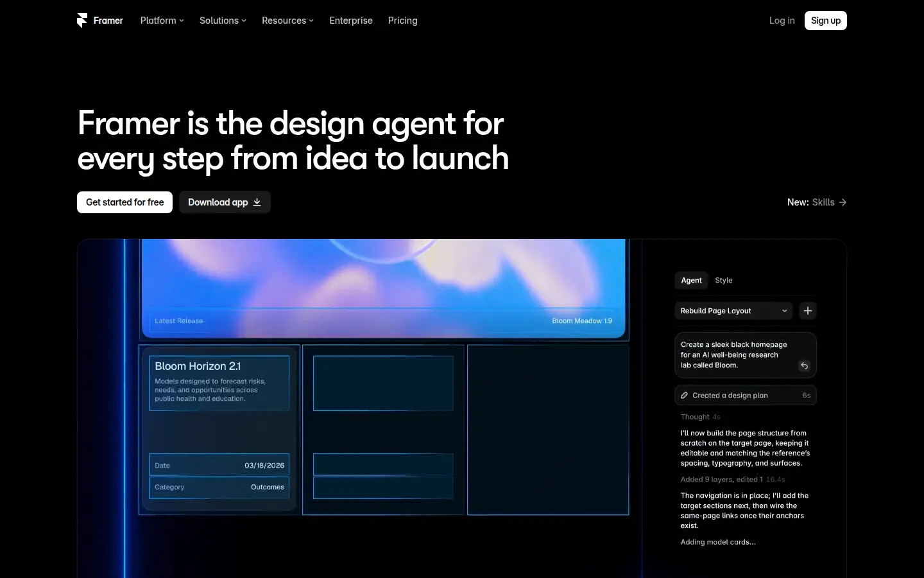The height and width of the screenshot is (578, 924).
Task: Go to the Enterprise page
Action: coord(351,21)
